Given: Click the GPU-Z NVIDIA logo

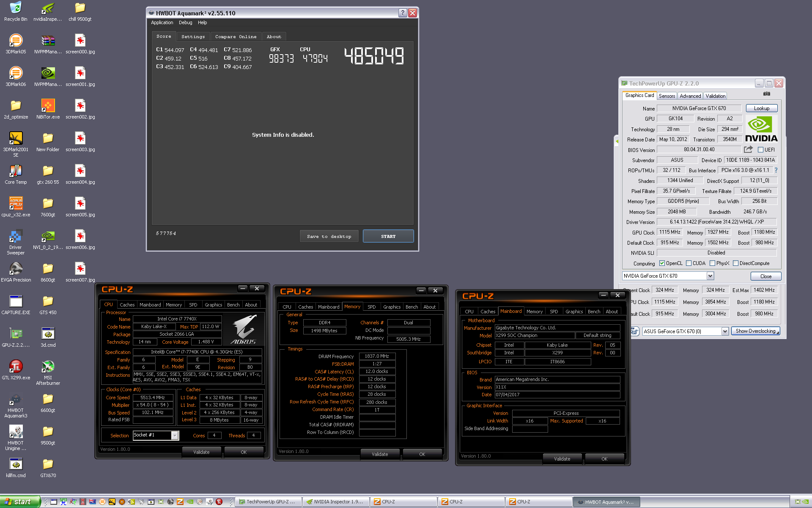Looking at the screenshot, I should [761, 129].
